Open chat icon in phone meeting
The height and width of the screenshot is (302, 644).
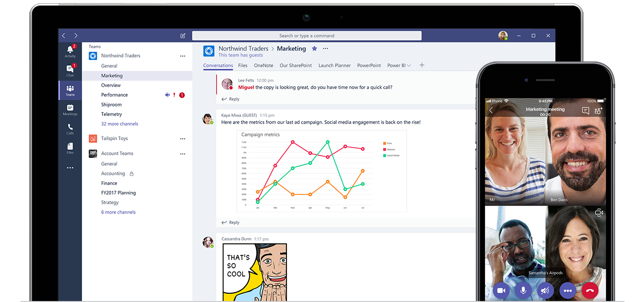click(585, 111)
